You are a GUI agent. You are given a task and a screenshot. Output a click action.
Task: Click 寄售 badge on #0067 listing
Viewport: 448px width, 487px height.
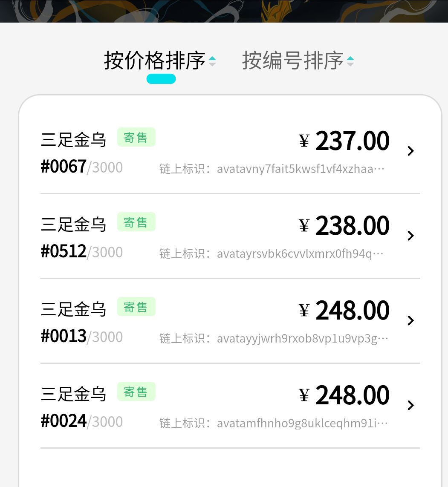(x=136, y=138)
